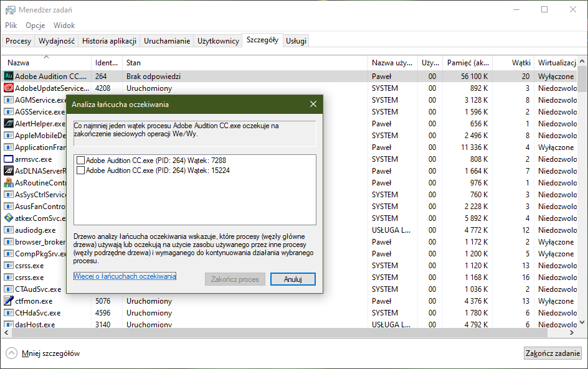588x369 pixels.
Task: Click the horizontal scrollbar right arrow
Action: (x=572, y=332)
